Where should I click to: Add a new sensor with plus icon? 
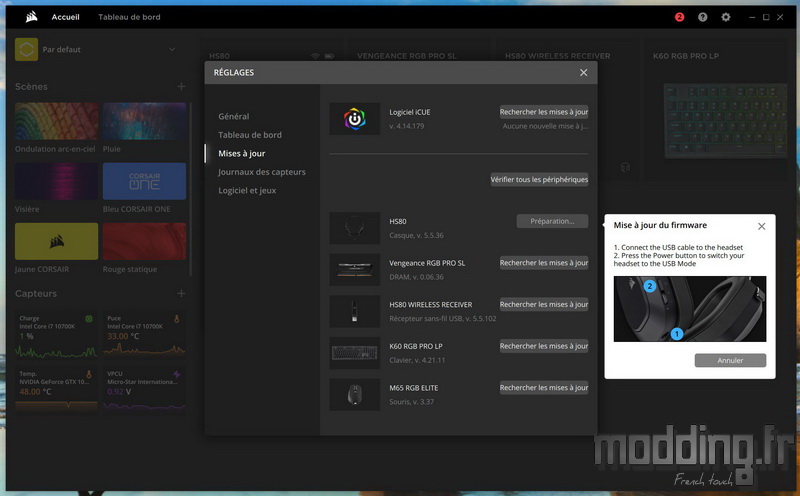tap(181, 293)
